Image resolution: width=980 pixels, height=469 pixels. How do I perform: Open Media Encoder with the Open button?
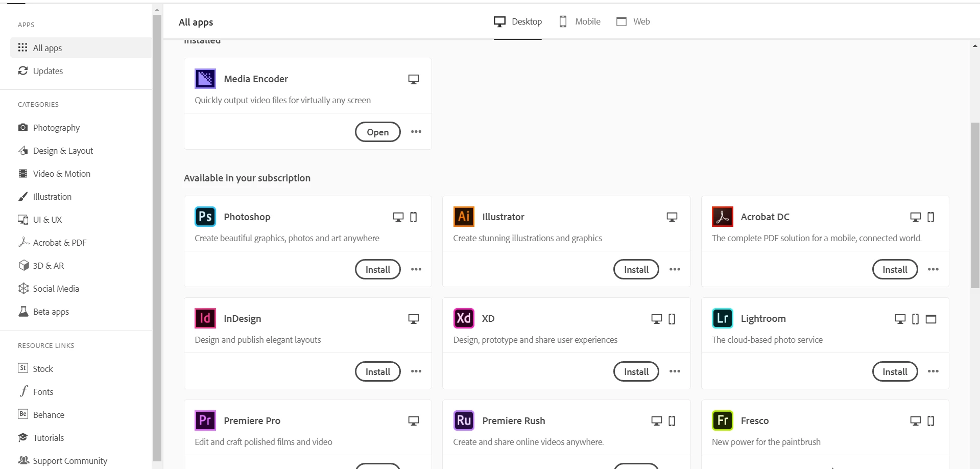pos(378,132)
